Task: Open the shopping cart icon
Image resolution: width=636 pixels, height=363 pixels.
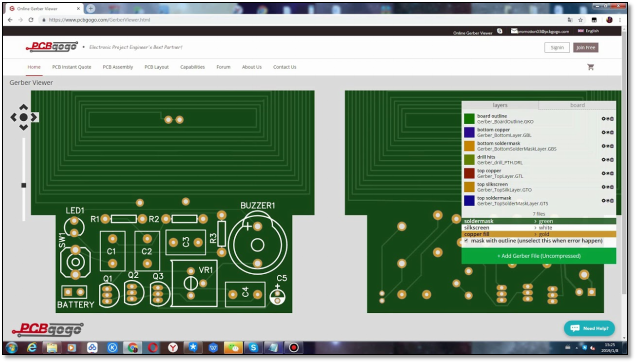Action: pos(591,67)
